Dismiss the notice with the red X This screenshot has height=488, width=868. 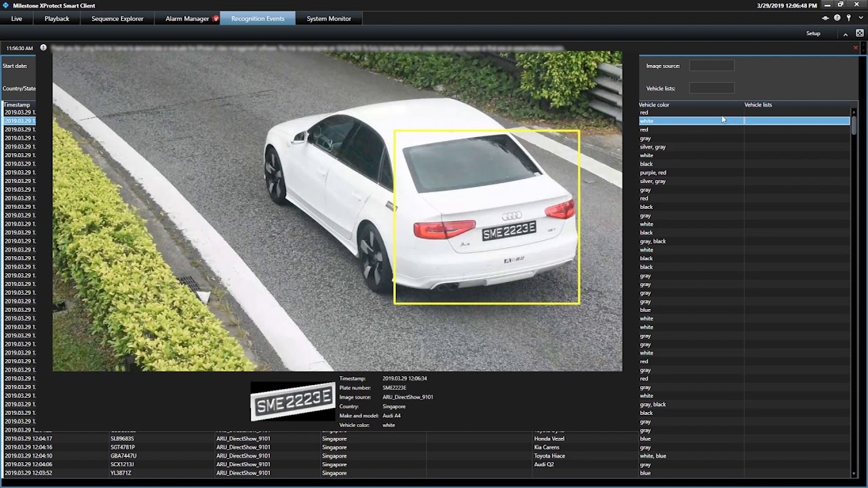[x=856, y=48]
